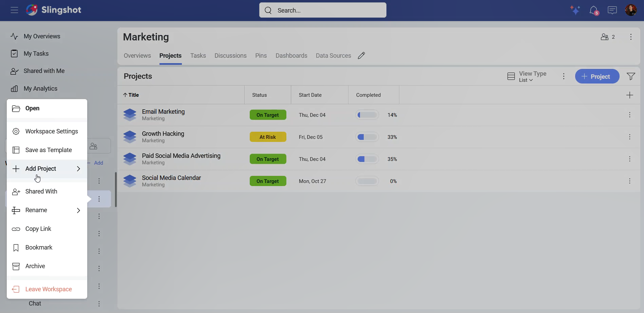Expand the Add Project submenu
The height and width of the screenshot is (313, 644).
pos(47,169)
